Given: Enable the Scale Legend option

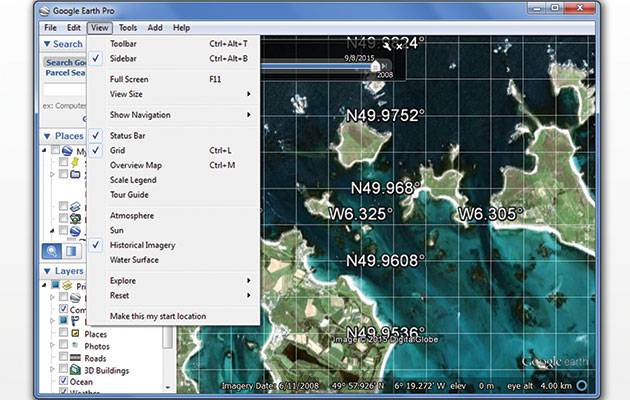Looking at the screenshot, I should coord(174,180).
